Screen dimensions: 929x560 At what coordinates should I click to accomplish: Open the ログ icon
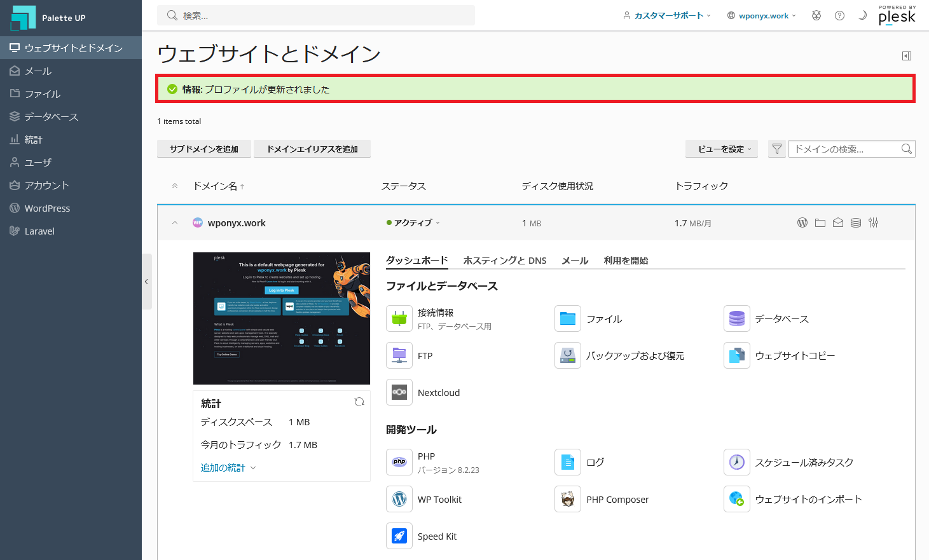(x=568, y=462)
